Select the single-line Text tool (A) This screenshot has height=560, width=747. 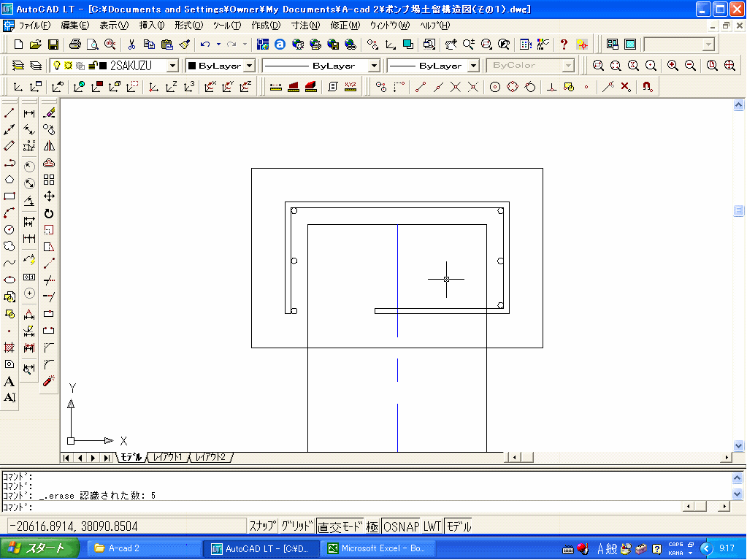(x=9, y=381)
